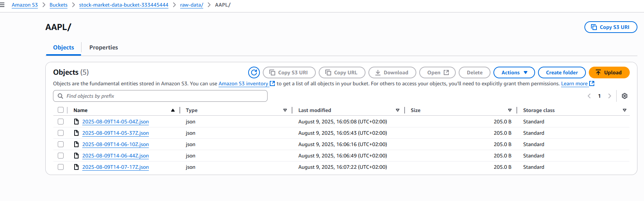The width and height of the screenshot is (644, 201).
Task: Select all objects with header checkbox
Action: (x=61, y=110)
